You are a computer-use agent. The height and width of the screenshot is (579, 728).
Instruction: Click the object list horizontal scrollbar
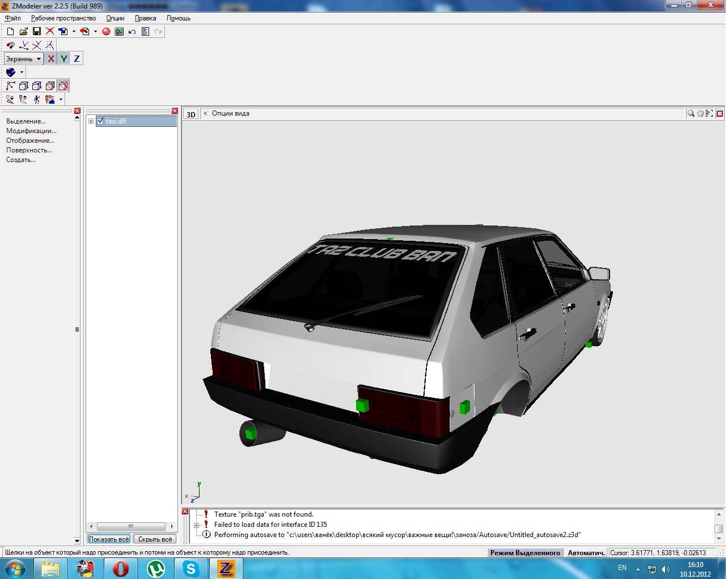[131, 526]
